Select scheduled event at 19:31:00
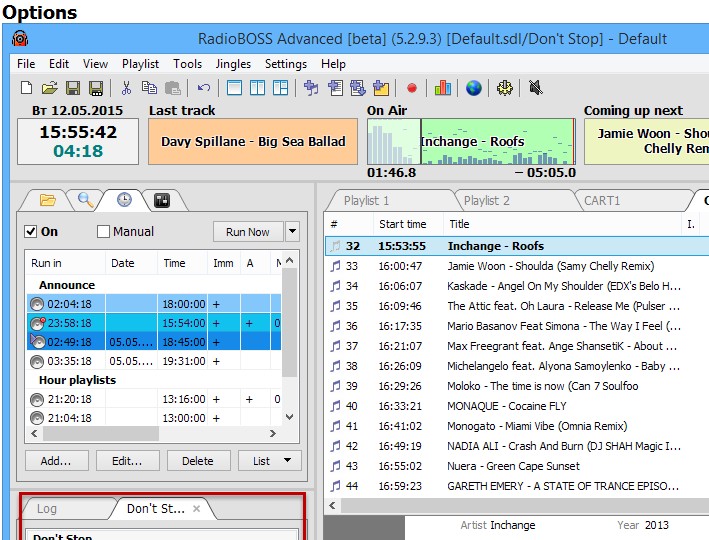 (x=154, y=361)
